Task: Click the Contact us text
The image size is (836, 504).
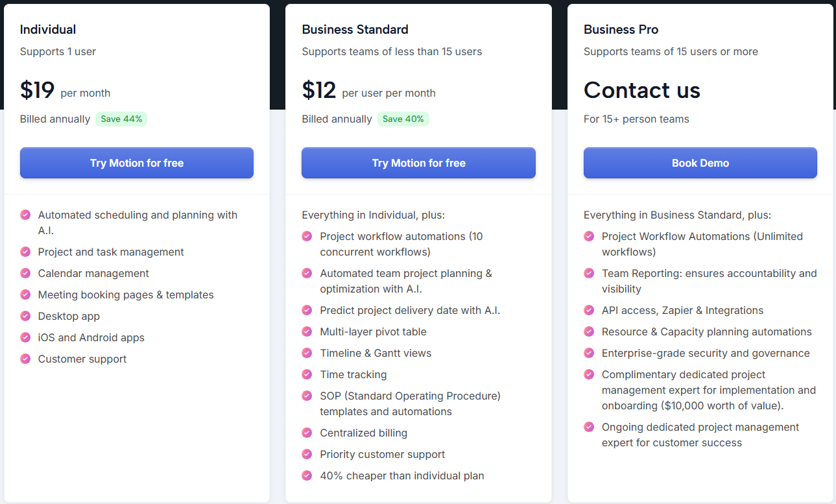Action: [641, 90]
